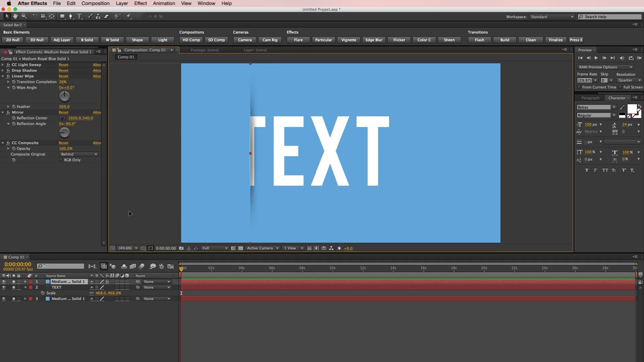Click the Vignette effect button
The height and width of the screenshot is (362, 644).
[348, 40]
